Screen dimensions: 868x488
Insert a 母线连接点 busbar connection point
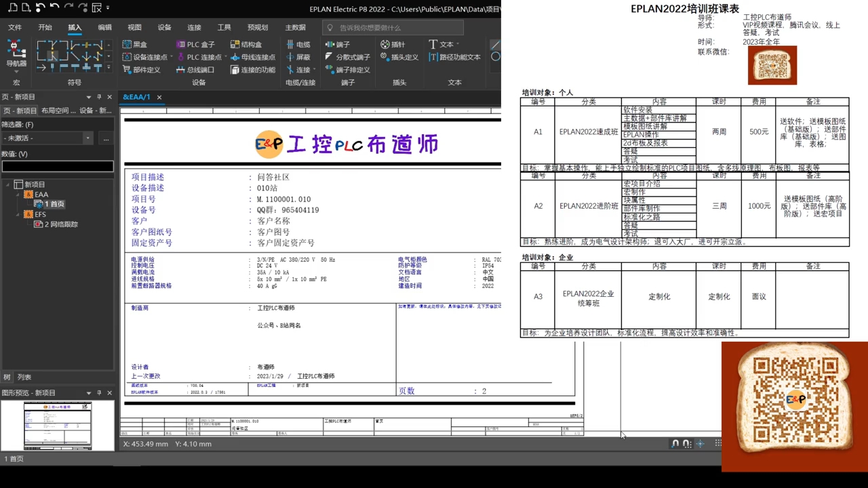tap(252, 57)
